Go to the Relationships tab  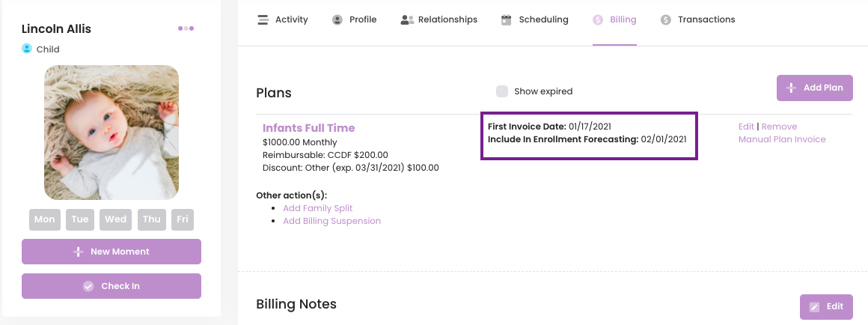point(439,20)
